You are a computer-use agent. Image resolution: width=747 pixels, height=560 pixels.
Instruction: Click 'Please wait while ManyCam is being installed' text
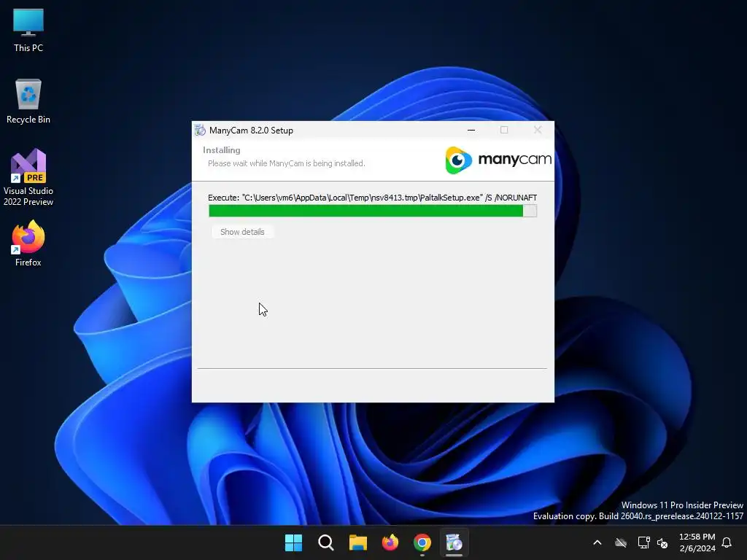point(286,163)
